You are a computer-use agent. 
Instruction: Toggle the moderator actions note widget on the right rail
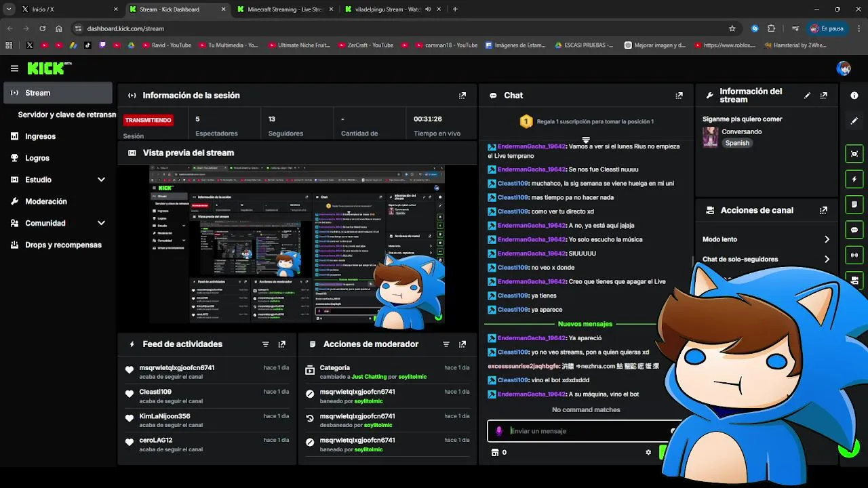(x=854, y=204)
